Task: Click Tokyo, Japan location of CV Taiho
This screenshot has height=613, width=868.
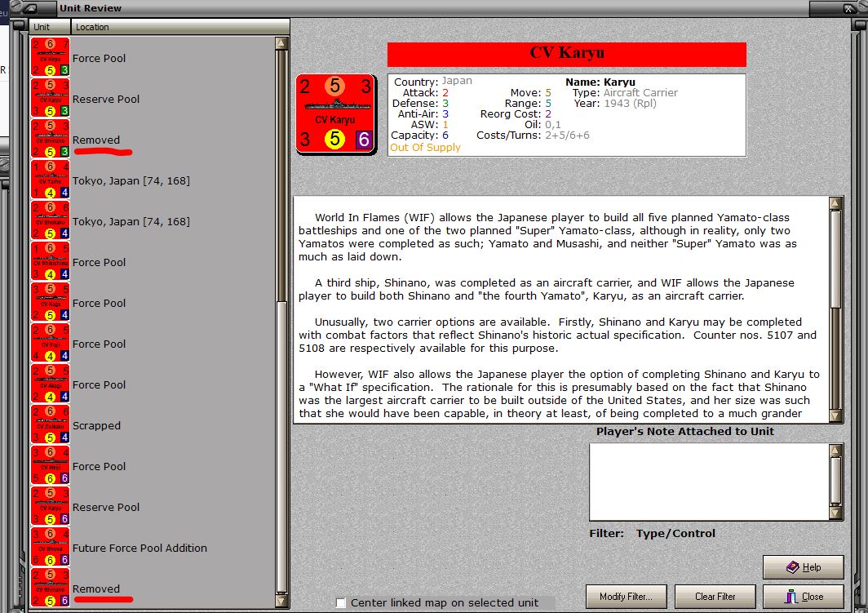Action: click(131, 180)
